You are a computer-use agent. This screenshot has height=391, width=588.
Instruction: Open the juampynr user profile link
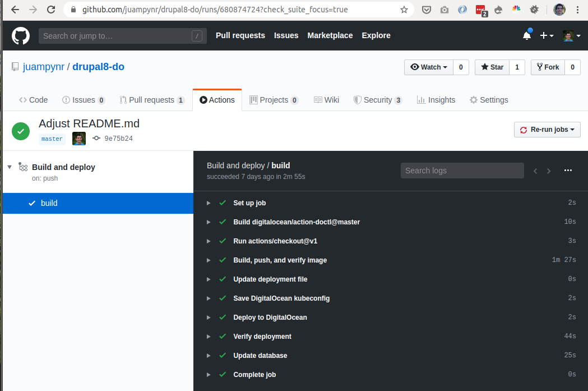(x=44, y=67)
